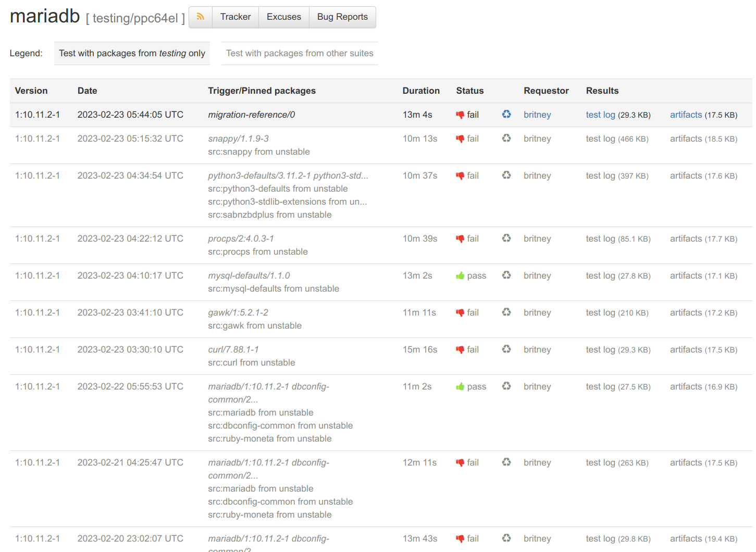Viewport: 756px width, 552px height.
Task: Click retry icon for snappy/1.1.9-3 row
Action: click(506, 139)
